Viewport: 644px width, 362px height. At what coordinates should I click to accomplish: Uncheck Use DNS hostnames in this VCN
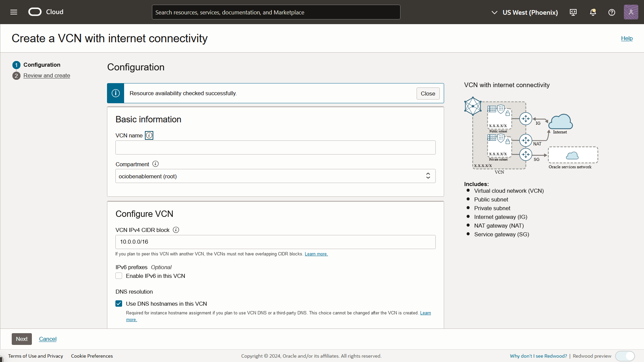click(119, 304)
